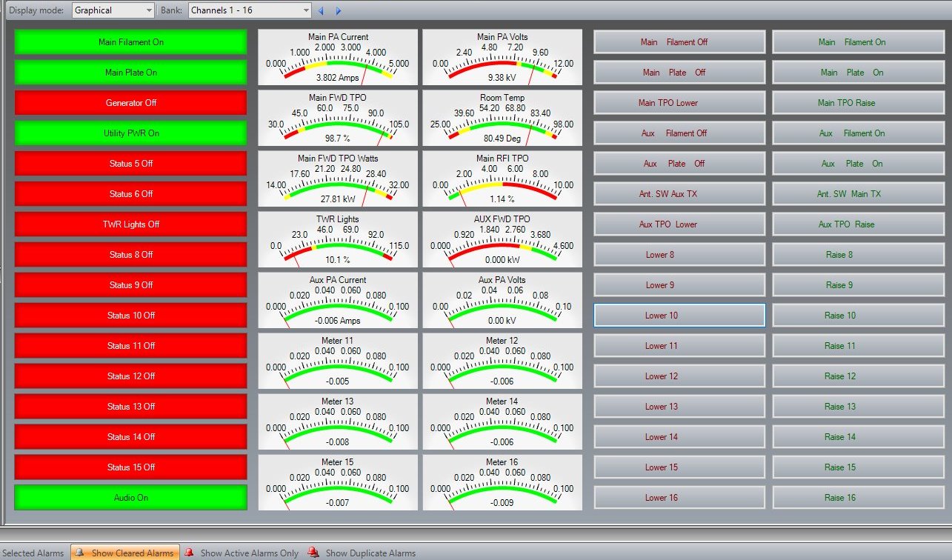This screenshot has width=952, height=560.
Task: Click the Room Temp meter
Action: pos(502,118)
